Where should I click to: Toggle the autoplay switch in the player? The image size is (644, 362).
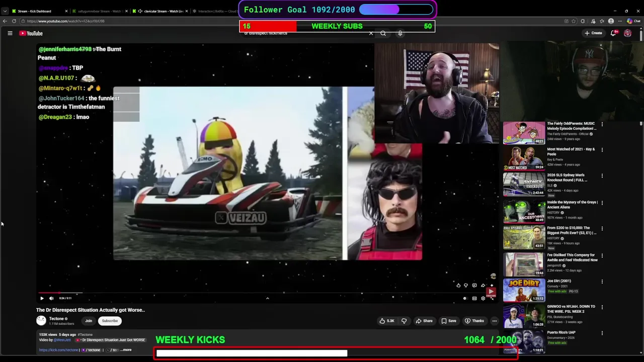465,298
